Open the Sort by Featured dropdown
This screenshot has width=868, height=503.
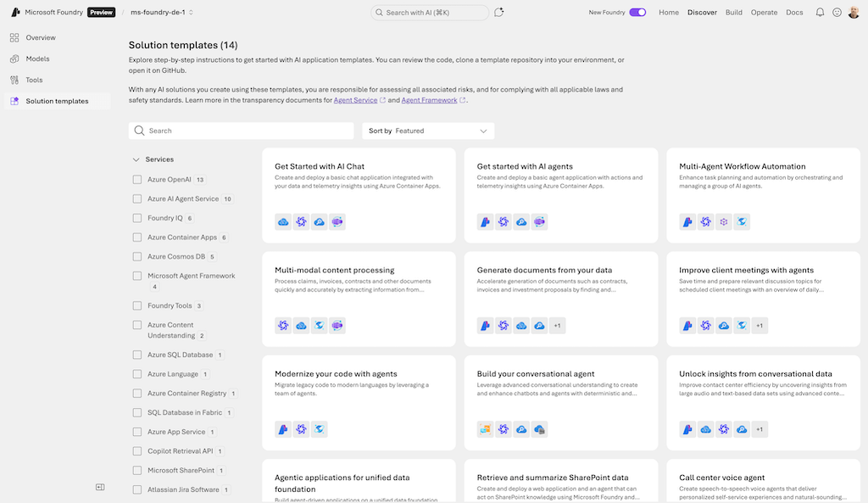point(428,131)
